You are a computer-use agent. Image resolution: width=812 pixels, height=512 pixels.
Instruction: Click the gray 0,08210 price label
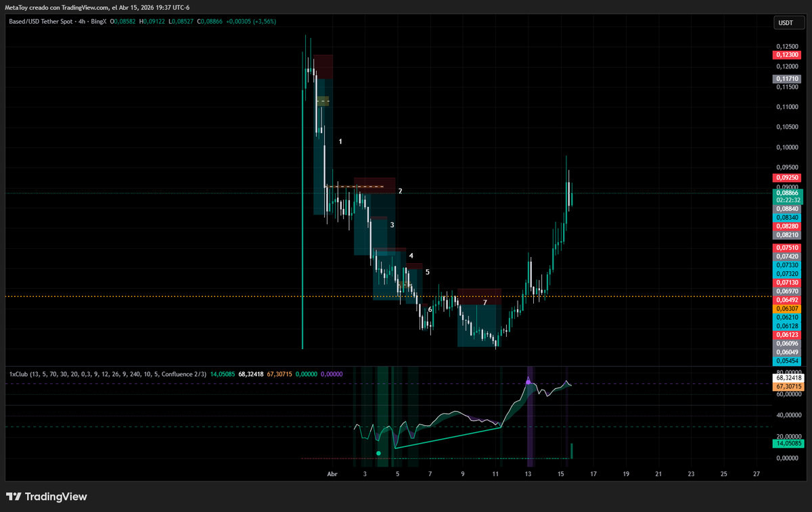click(787, 235)
